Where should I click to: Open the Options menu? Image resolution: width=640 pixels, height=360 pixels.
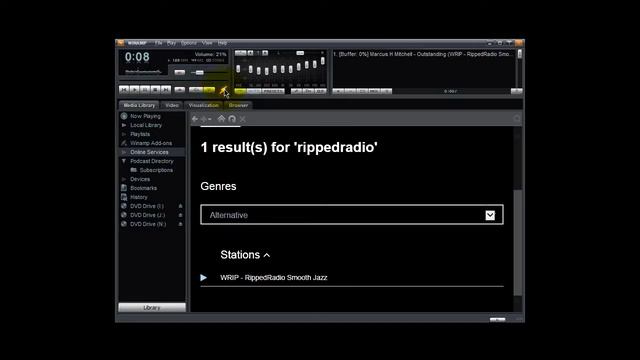pos(189,43)
